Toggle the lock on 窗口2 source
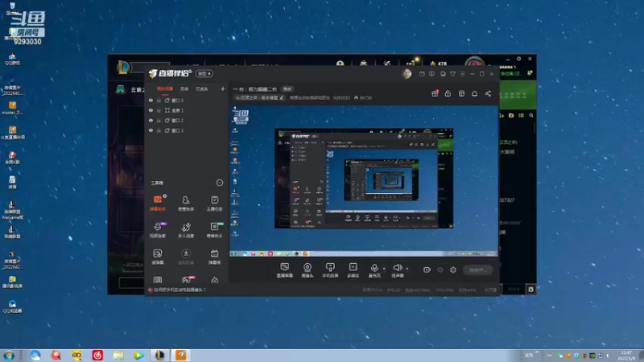The image size is (644, 362). point(159,120)
